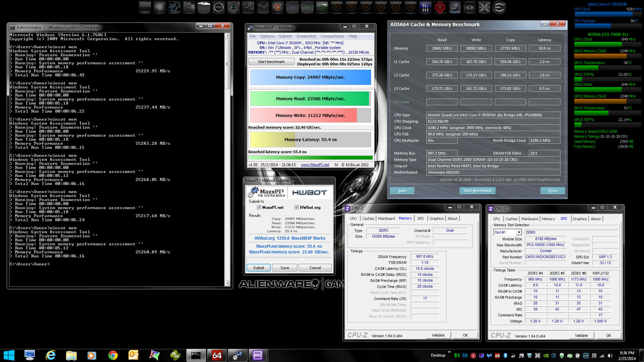
Task: Switch to MaxxMEM gears taskbar button
Action: (237, 355)
